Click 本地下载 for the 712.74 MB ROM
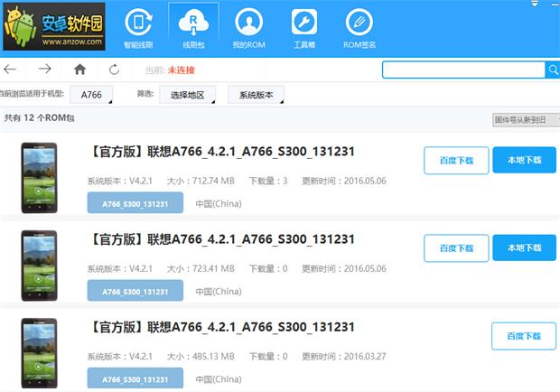Screen dimensions: 560x392 click(524, 160)
